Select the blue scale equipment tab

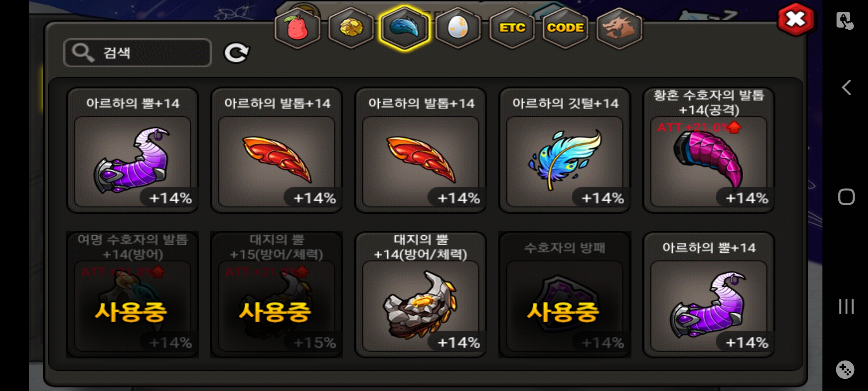[405, 28]
